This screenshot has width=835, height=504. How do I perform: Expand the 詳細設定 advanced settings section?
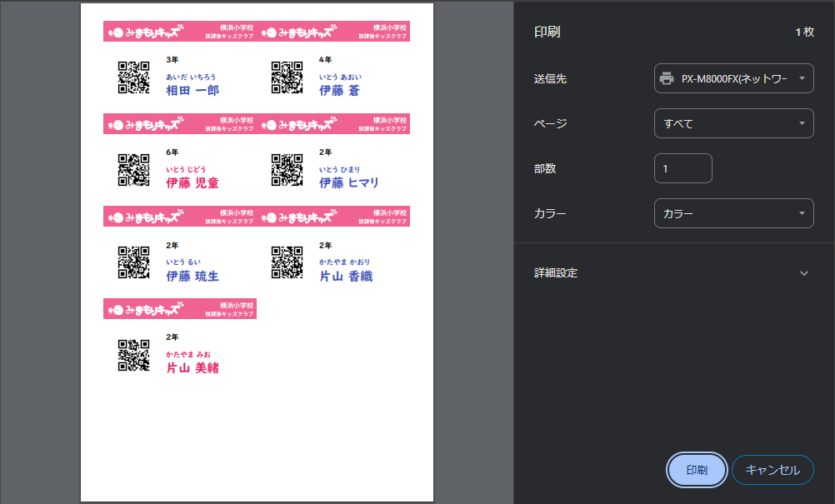pyautogui.click(x=672, y=273)
